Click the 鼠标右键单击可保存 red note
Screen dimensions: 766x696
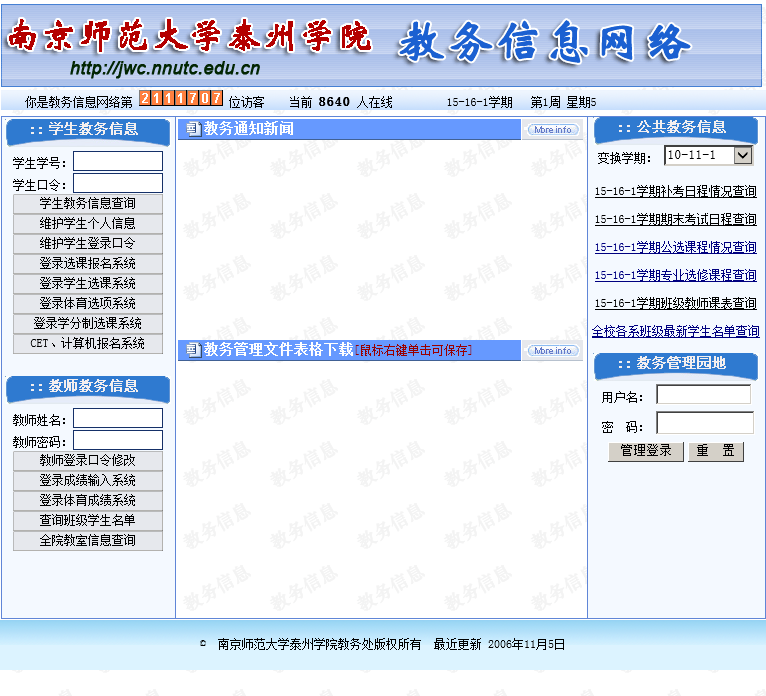tap(413, 350)
